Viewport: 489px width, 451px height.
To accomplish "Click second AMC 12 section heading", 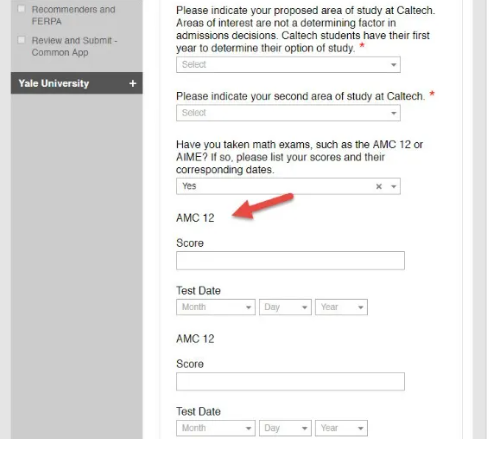I will (195, 339).
